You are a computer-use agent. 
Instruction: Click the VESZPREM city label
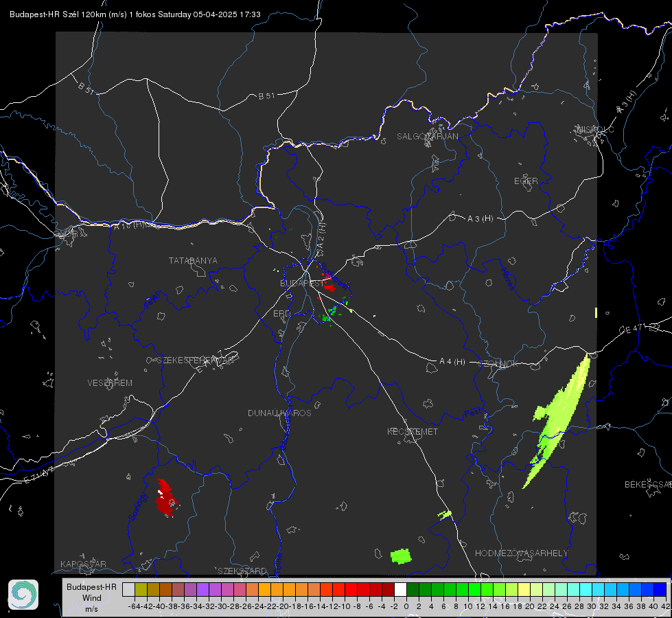pyautogui.click(x=110, y=383)
